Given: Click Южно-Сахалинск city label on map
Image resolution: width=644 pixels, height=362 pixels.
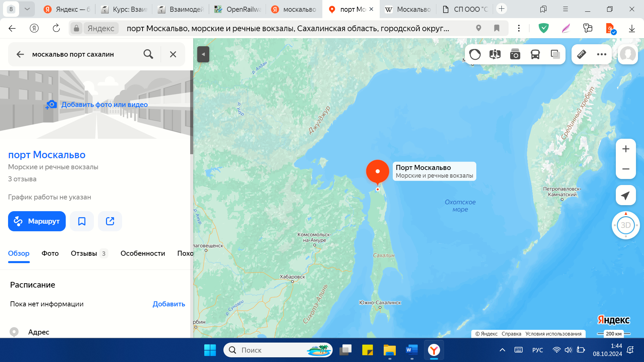Looking at the screenshot, I should click(x=380, y=303).
